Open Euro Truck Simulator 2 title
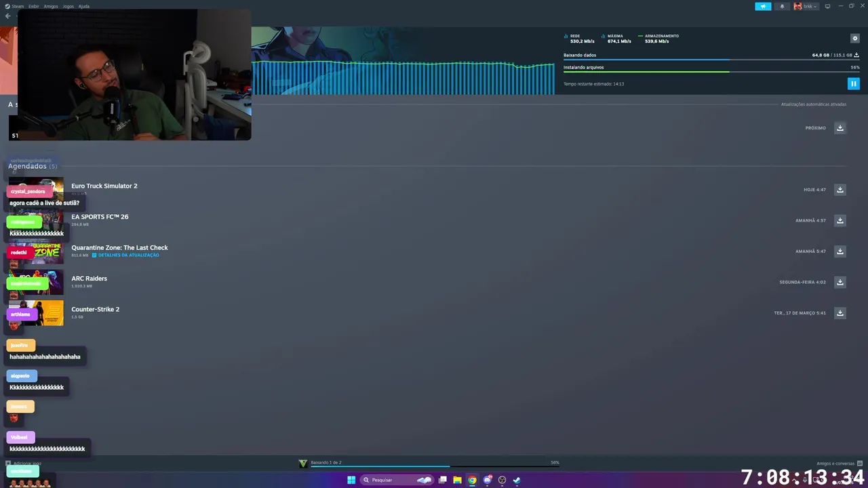The height and width of the screenshot is (488, 868). coord(104,186)
